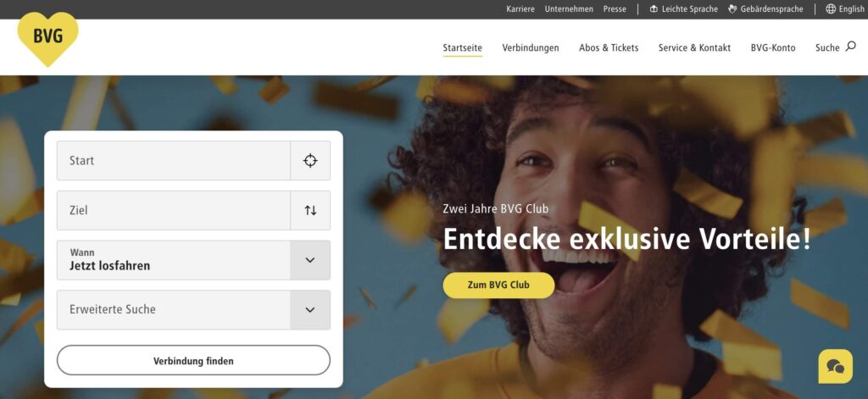Click the Verbindung finden button
This screenshot has height=399, width=868.
point(193,361)
